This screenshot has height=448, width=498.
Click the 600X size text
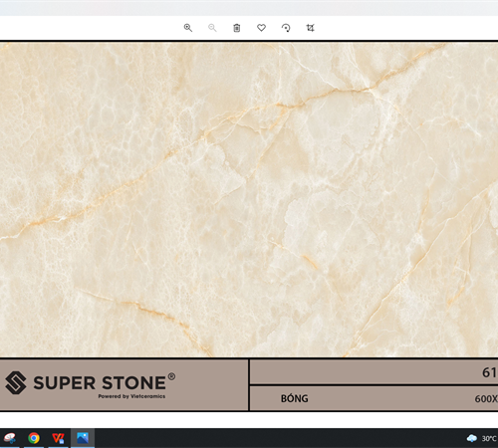pos(486,399)
